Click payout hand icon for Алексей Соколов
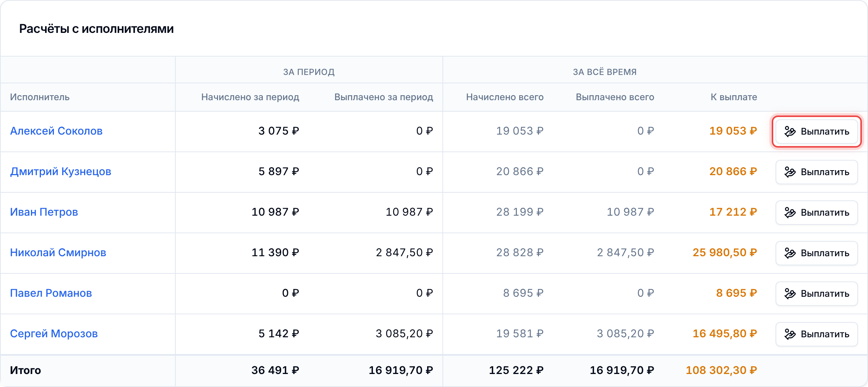Viewport: 868px width, 387px height. (x=790, y=132)
